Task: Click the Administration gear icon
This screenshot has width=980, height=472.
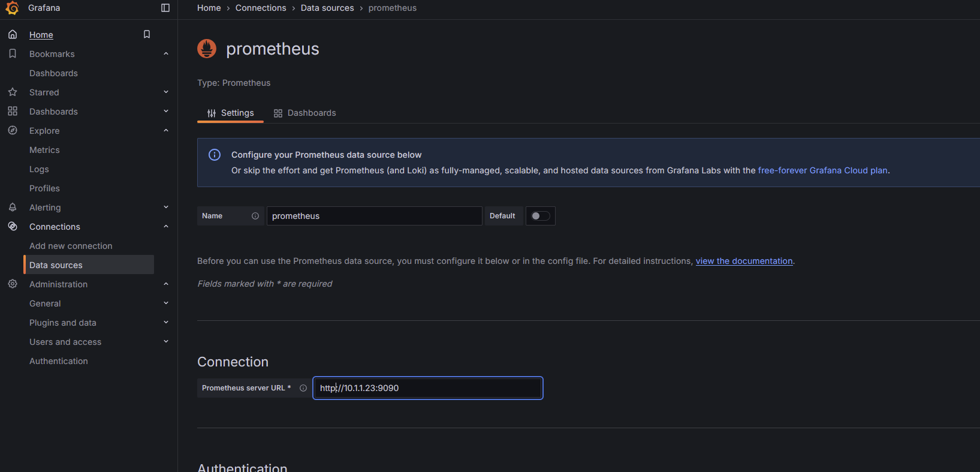Action: point(13,284)
